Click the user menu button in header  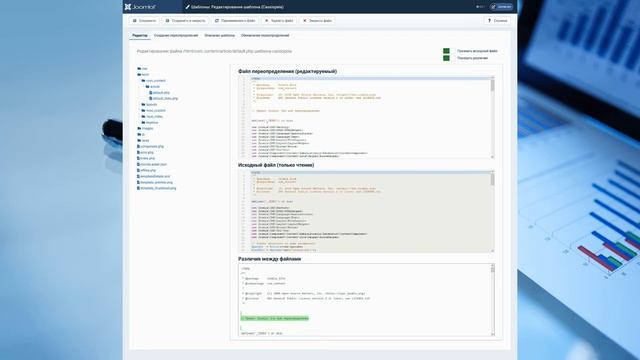(501, 7)
